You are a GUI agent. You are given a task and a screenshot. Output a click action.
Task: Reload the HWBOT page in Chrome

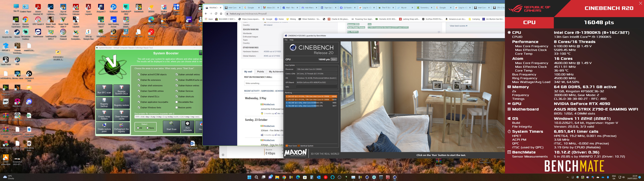pyautogui.click(x=216, y=14)
